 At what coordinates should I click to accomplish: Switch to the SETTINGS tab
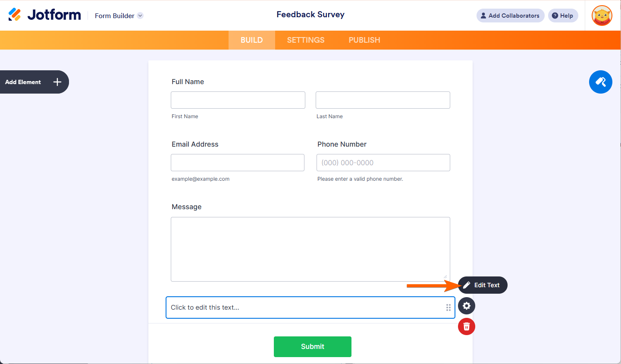[x=306, y=40]
